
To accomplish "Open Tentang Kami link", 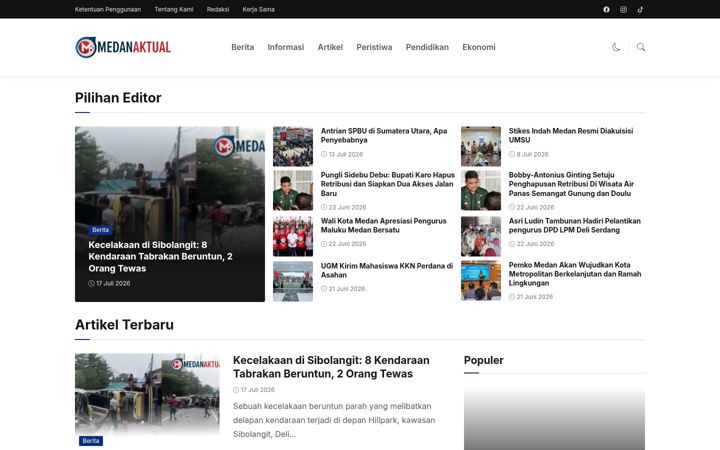I will (x=174, y=9).
